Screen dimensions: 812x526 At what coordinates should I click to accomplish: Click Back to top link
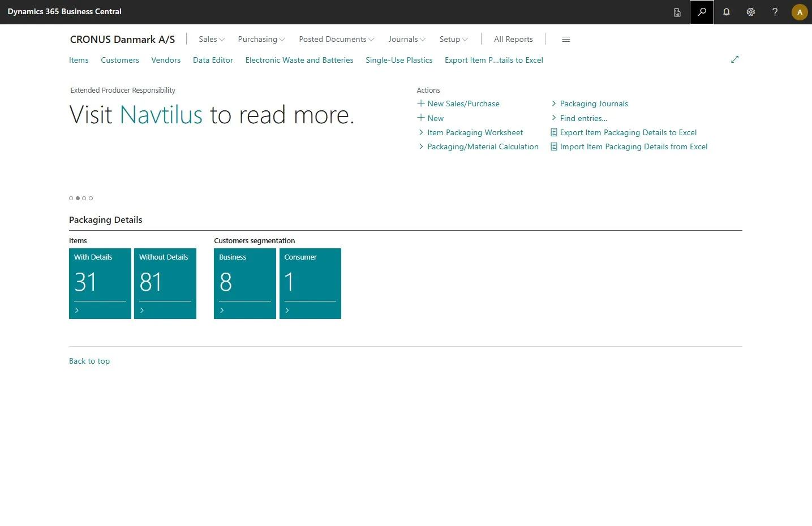[x=89, y=361]
